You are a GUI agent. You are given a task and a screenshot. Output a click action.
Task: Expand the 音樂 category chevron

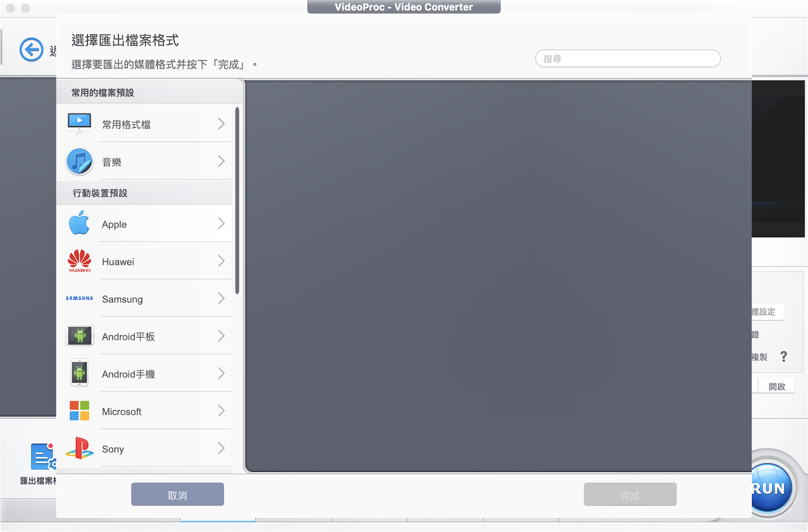point(221,161)
